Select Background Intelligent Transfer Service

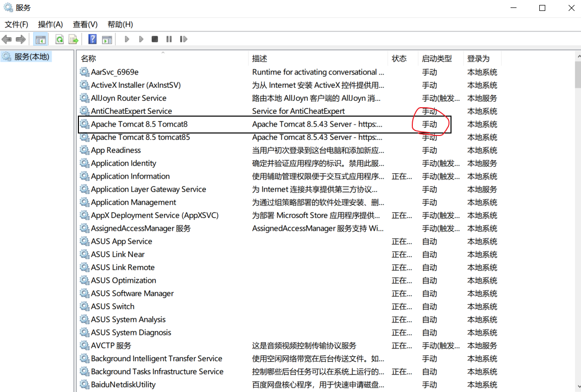pos(157,358)
